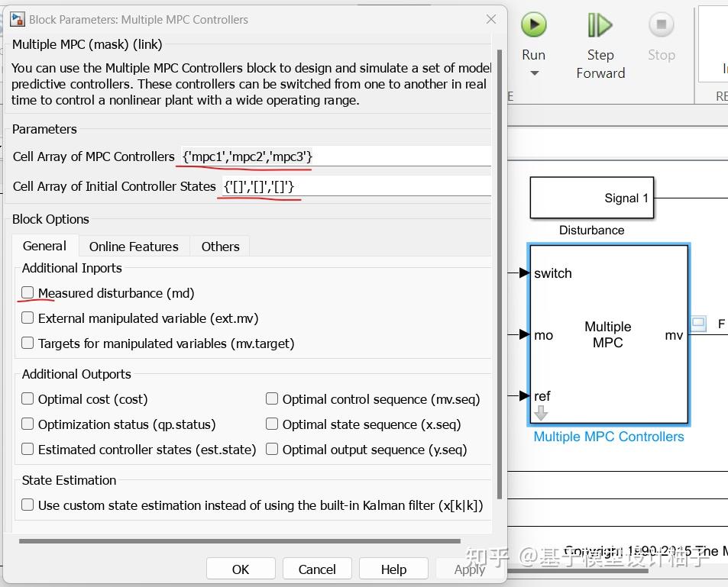728x587 pixels.
Task: Click the 'Multiple MPC (mask) (link)' text
Action: click(87, 44)
